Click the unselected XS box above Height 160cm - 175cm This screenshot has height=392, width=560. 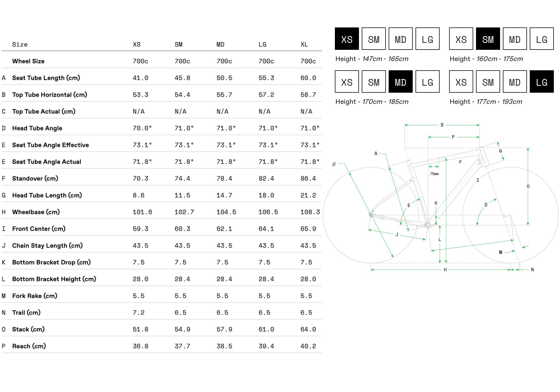click(x=461, y=39)
